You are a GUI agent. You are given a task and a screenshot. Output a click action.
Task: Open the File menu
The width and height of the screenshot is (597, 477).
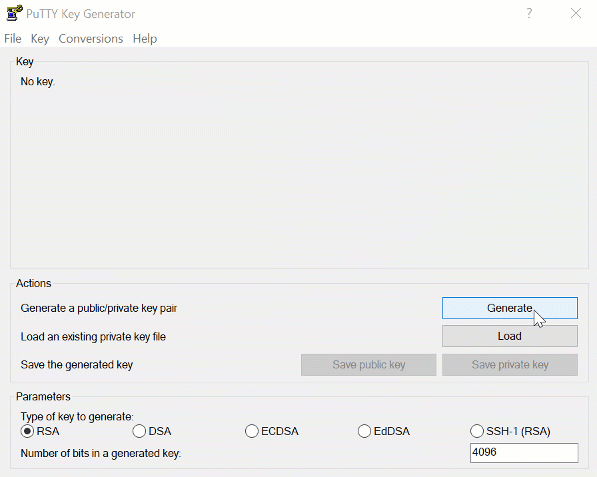13,38
